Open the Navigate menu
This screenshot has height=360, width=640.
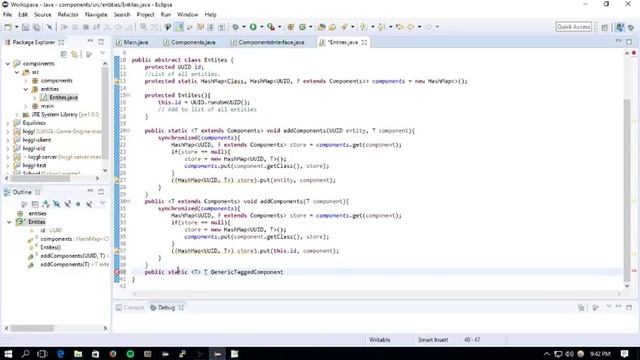[96, 15]
